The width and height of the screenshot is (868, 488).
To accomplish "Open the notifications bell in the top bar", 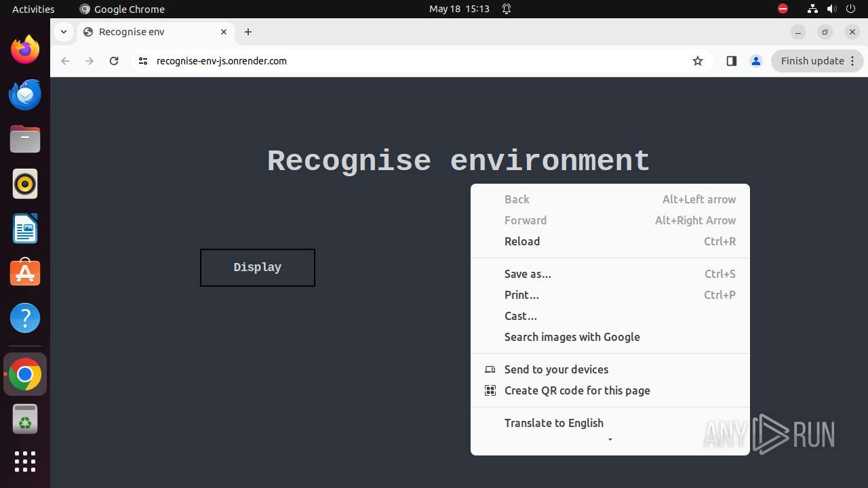I will coord(507,9).
